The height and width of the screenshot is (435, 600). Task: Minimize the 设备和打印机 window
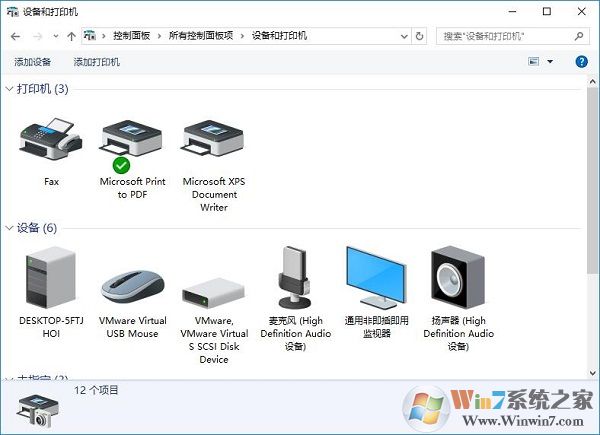click(512, 11)
